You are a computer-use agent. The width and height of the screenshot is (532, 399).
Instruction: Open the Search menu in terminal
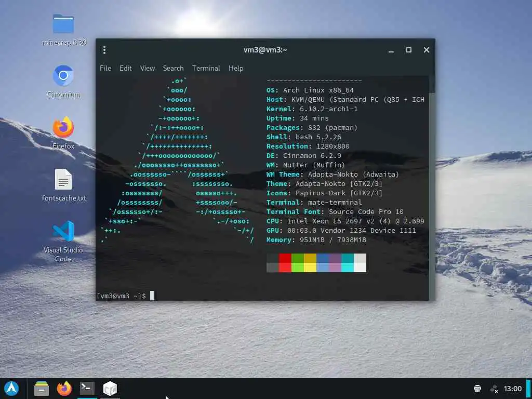[173, 68]
